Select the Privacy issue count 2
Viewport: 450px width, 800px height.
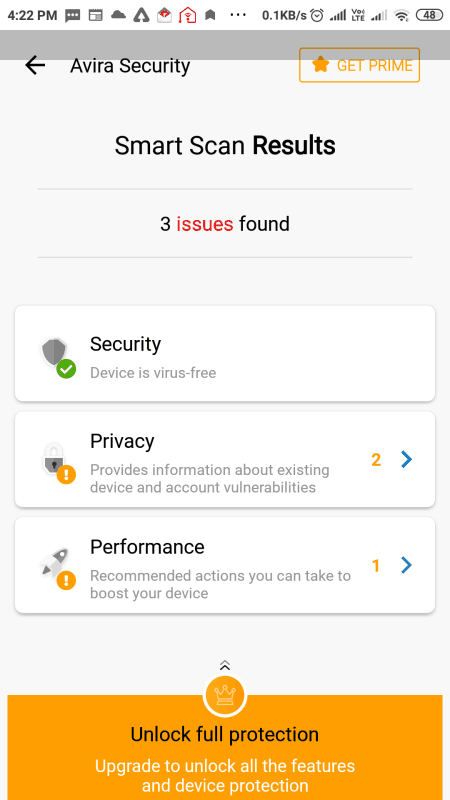click(x=376, y=460)
